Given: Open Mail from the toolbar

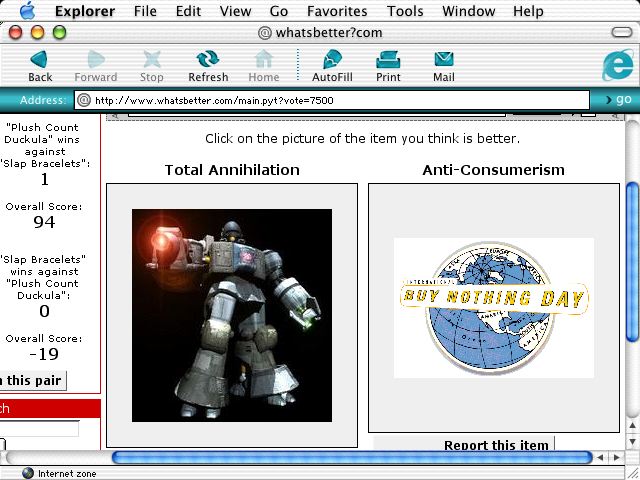Looking at the screenshot, I should (x=444, y=60).
